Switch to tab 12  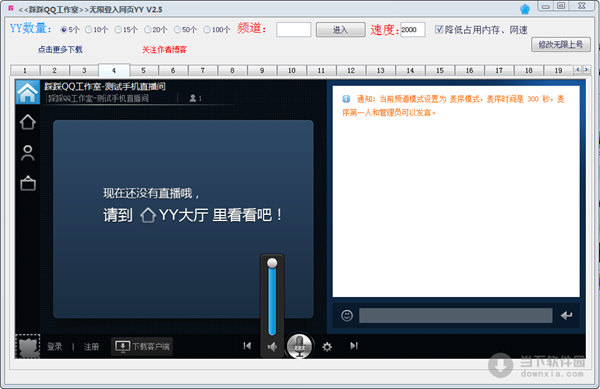tap(351, 70)
